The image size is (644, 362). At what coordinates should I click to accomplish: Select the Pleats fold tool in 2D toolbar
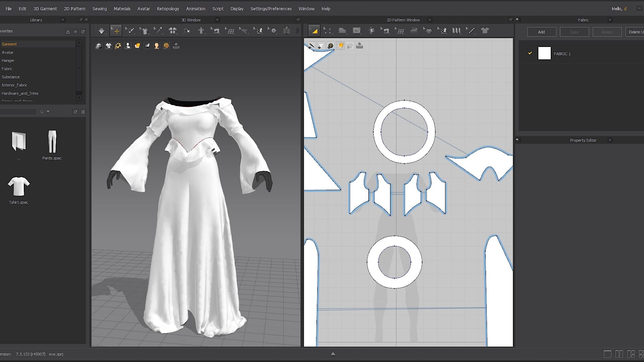click(456, 31)
